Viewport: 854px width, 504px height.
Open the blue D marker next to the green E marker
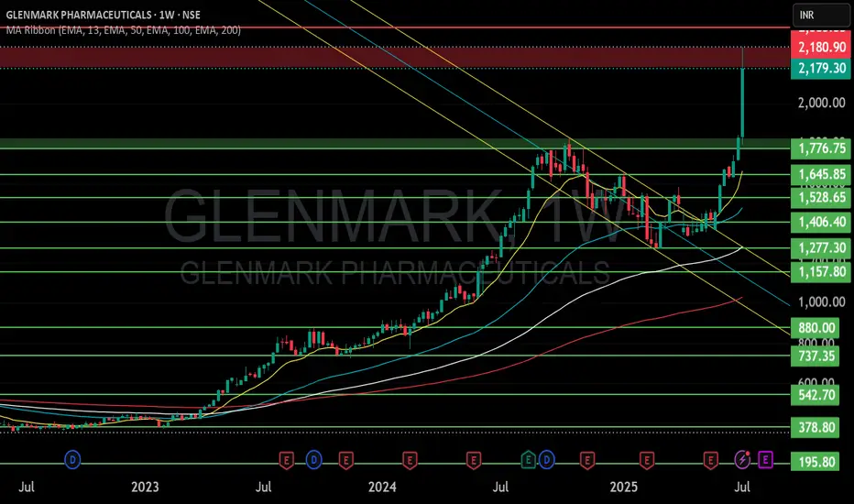coord(547,460)
